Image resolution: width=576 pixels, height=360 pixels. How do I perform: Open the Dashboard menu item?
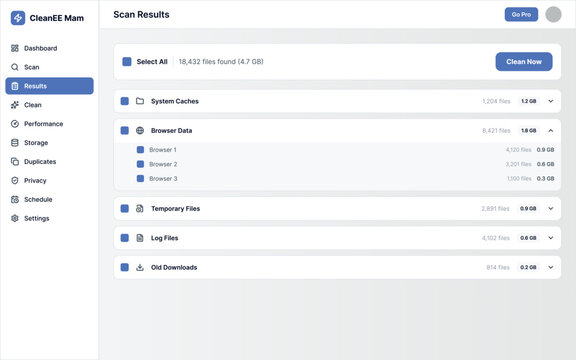[49, 48]
